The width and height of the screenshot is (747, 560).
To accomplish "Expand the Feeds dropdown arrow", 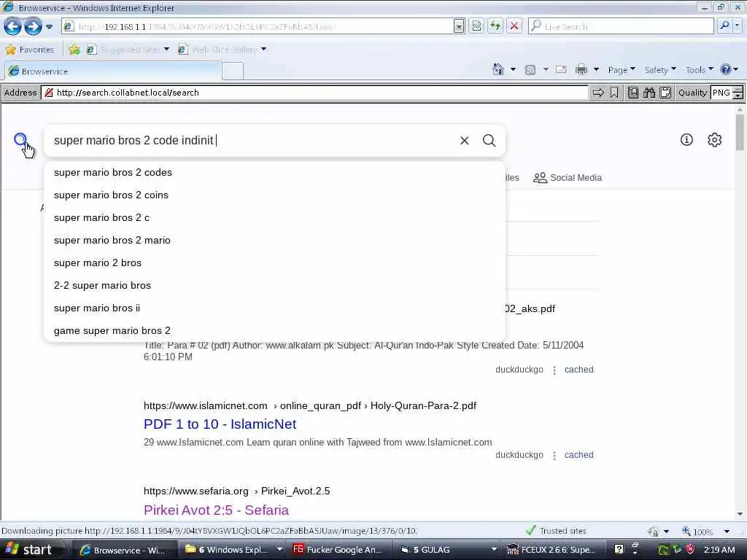I will coord(546,69).
